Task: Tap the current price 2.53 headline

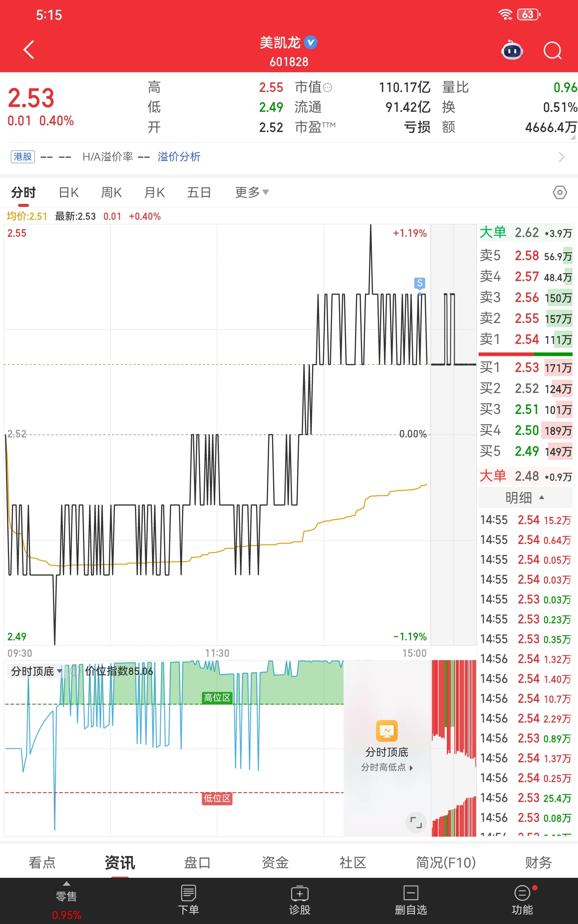Action: [31, 98]
